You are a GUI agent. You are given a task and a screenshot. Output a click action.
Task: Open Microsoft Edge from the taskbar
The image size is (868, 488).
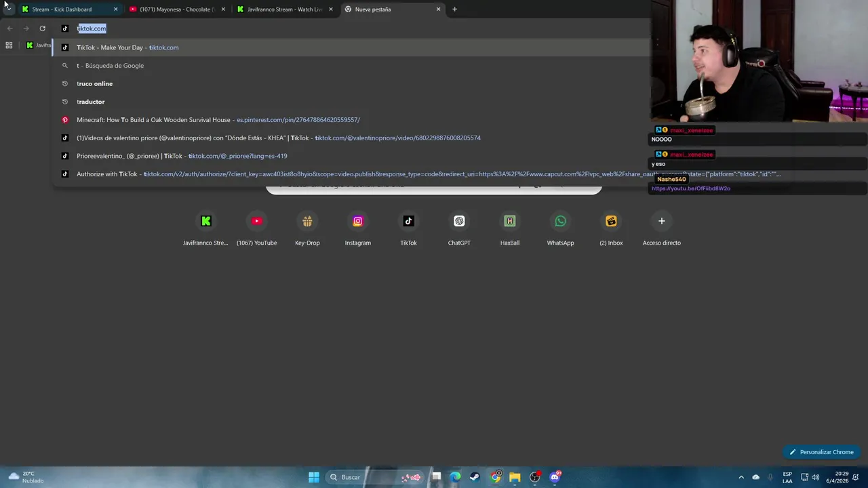click(x=455, y=477)
